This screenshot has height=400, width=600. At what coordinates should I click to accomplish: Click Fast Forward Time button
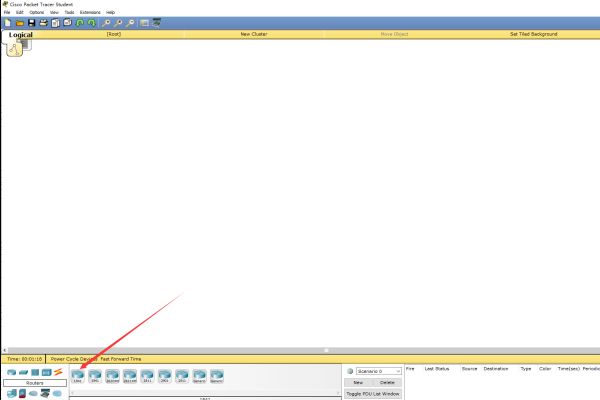click(x=121, y=359)
